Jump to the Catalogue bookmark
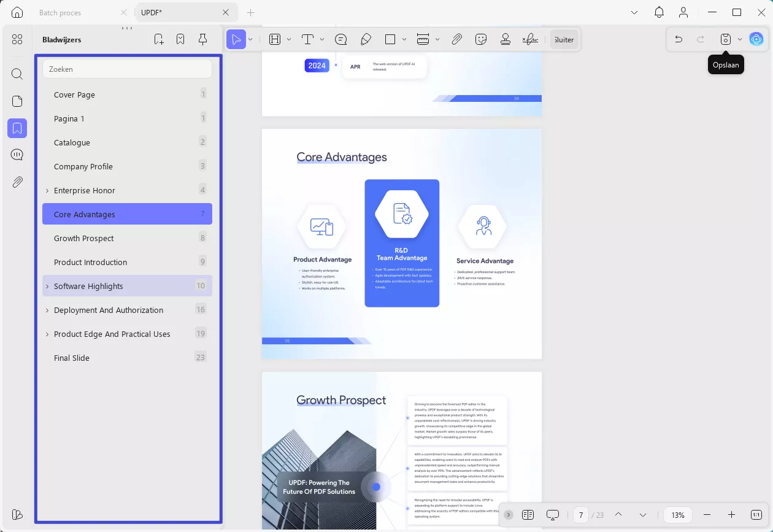Screen dimensions: 773x532 [127, 142]
